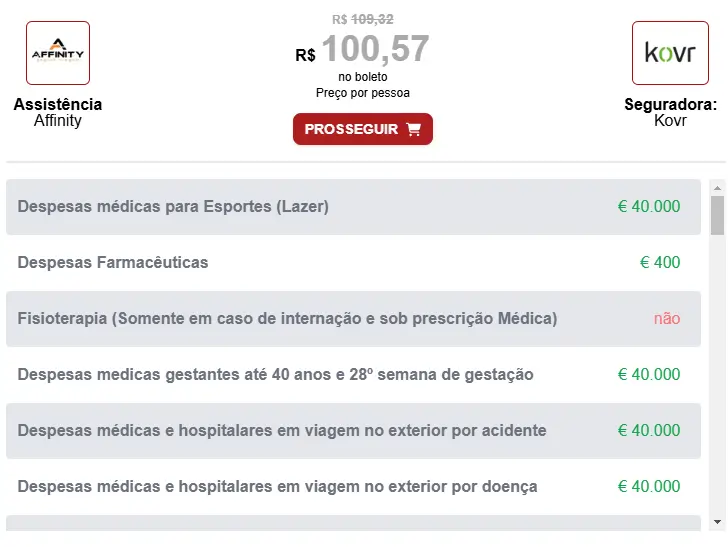
Task: Click the scrollbar down arrow
Action: (x=717, y=522)
